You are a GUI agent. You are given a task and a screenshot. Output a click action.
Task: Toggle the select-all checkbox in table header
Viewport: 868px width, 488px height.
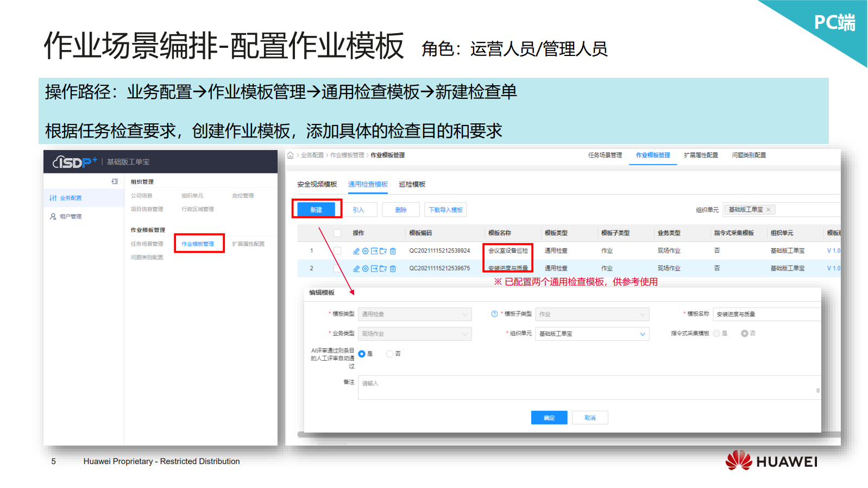337,233
